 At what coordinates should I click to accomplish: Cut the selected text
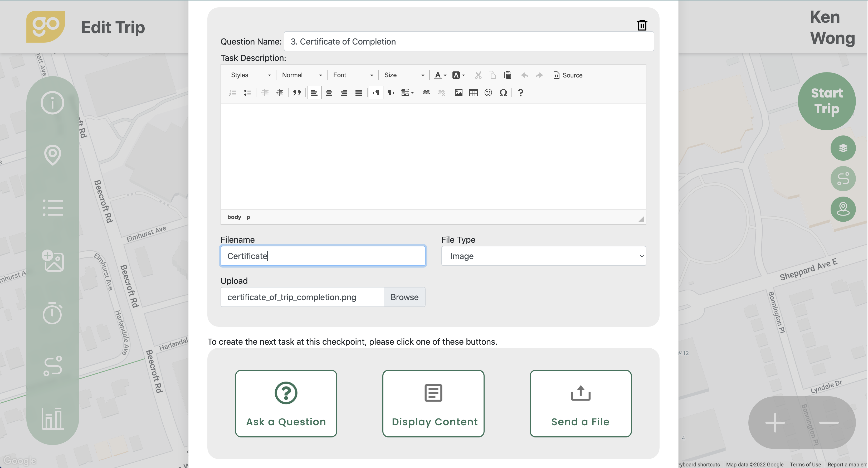tap(478, 75)
